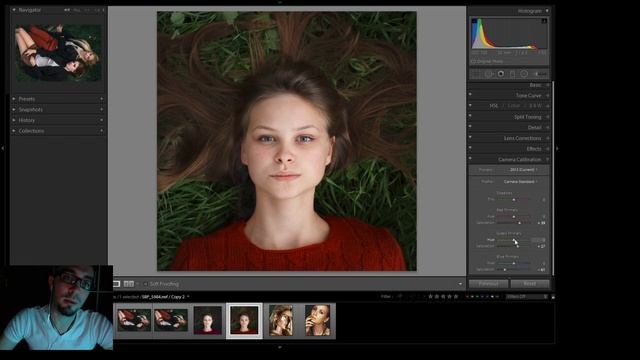Viewport: 640px width, 360px height.
Task: Open the B&W tab in HSL panel
Action: pyautogui.click(x=535, y=106)
